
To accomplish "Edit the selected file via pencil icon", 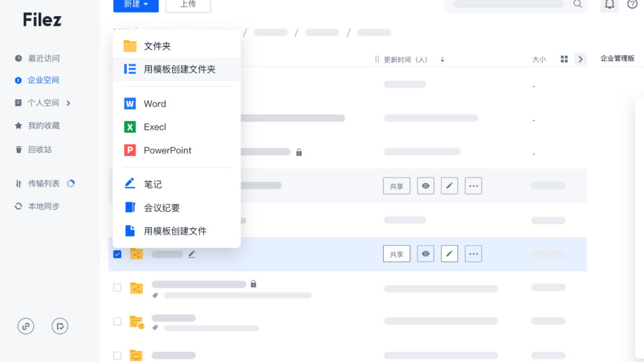I will tap(449, 253).
